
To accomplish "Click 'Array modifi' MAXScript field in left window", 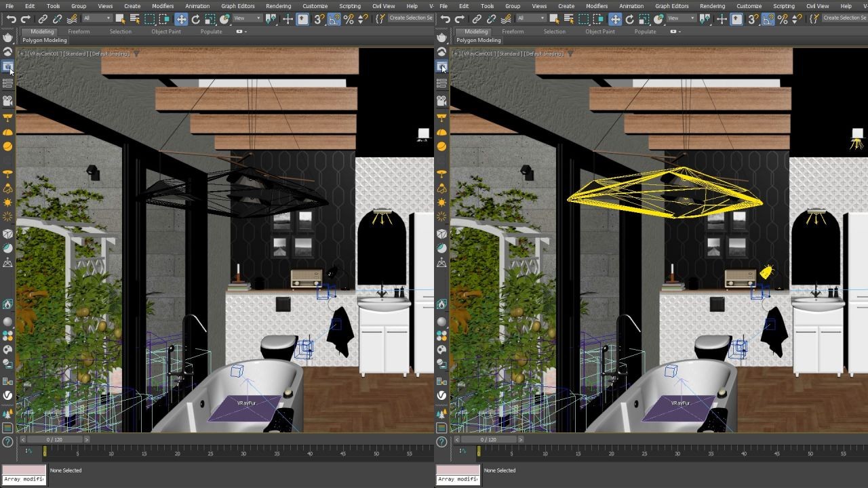I will coord(24,479).
